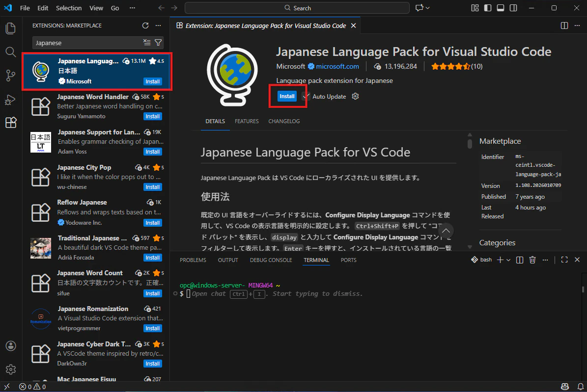The width and height of the screenshot is (587, 392).
Task: Split the terminal
Action: point(520,260)
